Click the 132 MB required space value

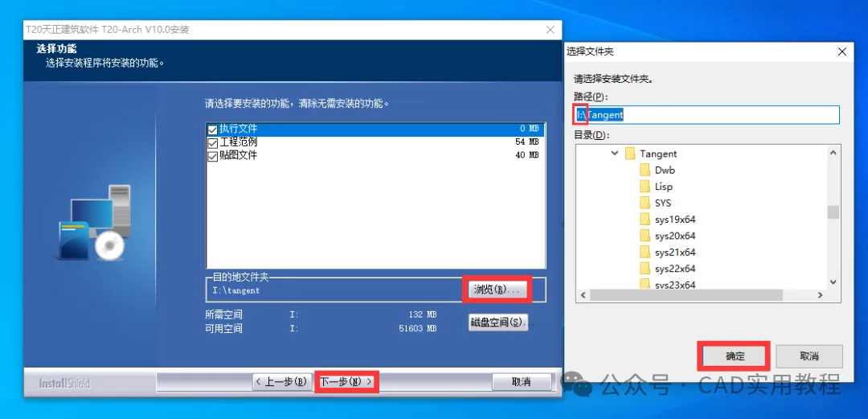point(423,314)
